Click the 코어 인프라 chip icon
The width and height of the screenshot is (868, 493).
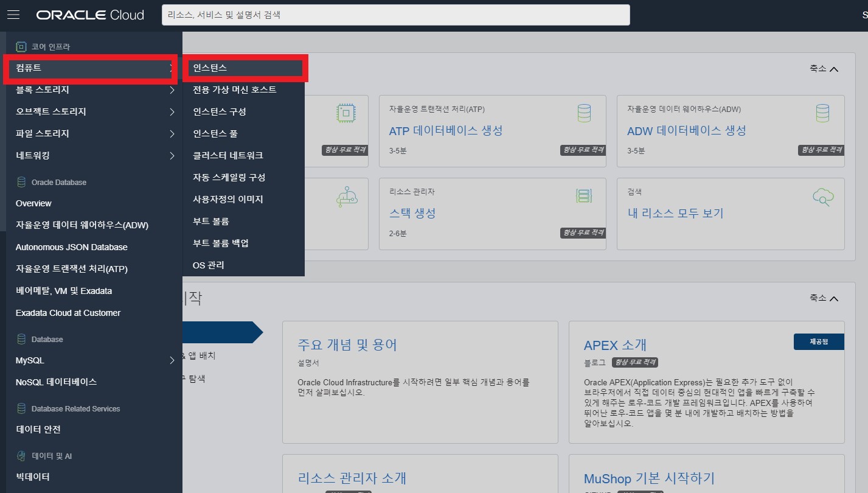click(21, 46)
